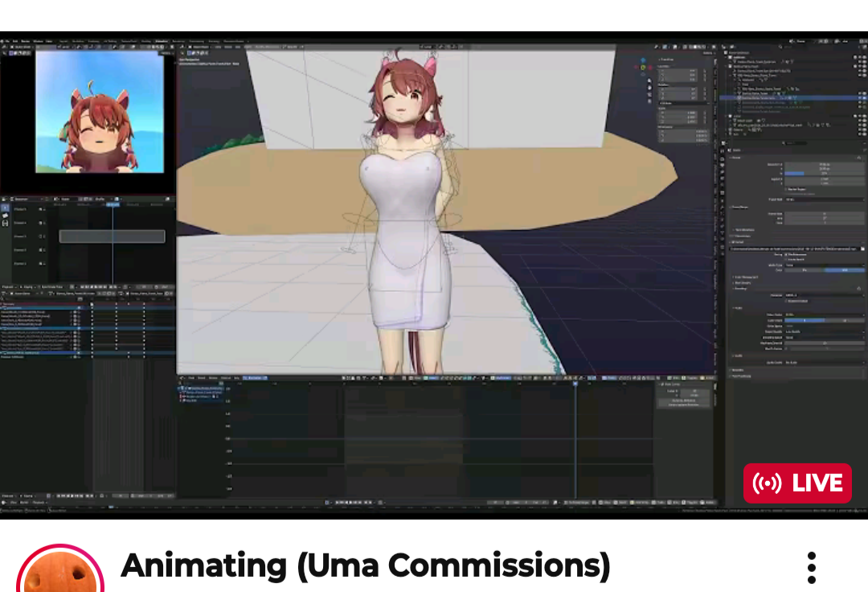Click the dope sheet playhead frame marker
This screenshot has width=868, height=592.
[113, 204]
